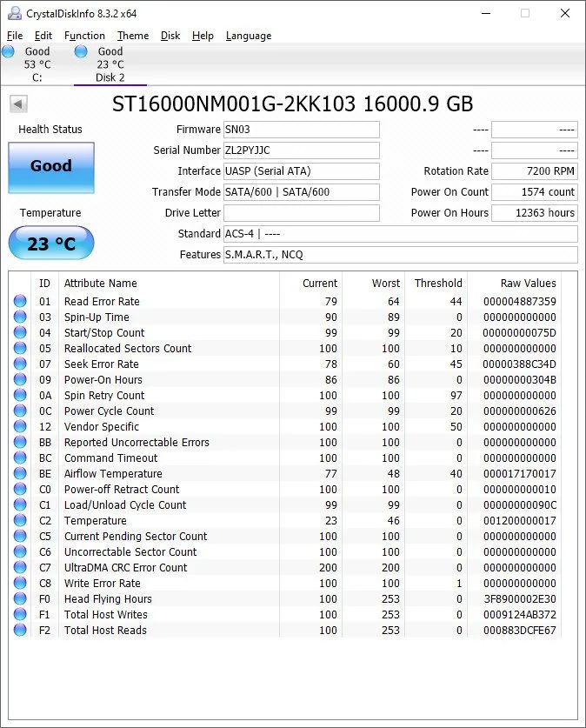Click status orb of Vendor Specific row
This screenshot has height=728, width=586.
pos(20,426)
